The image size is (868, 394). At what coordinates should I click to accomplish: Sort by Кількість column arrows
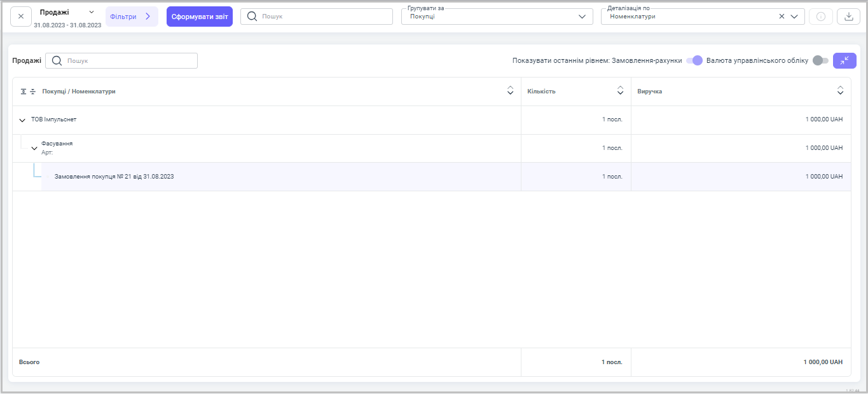tap(620, 92)
